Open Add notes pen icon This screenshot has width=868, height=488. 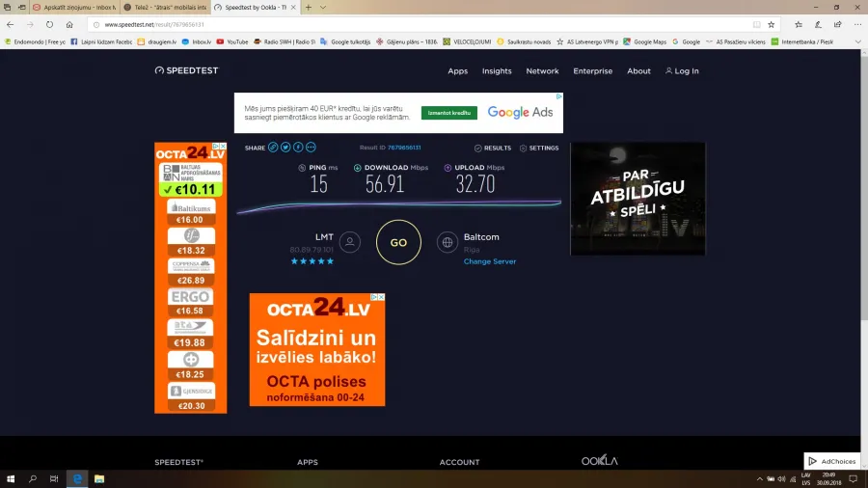(818, 24)
